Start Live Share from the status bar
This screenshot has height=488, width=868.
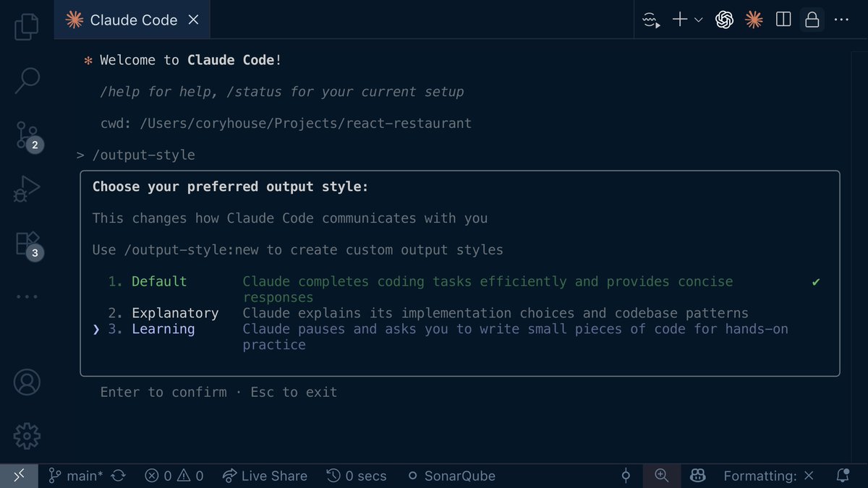tap(265, 476)
